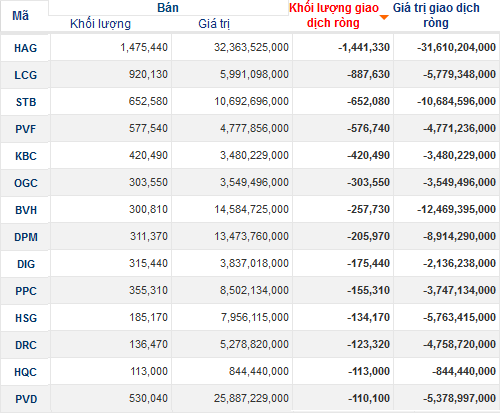Open the PVF stock code
Image resolution: width=500 pixels, height=413 pixels.
click(25, 129)
